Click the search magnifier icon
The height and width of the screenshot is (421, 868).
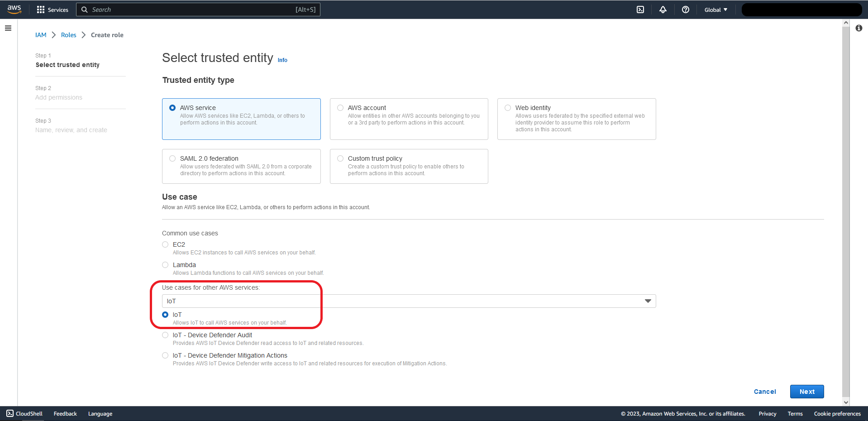[84, 10]
